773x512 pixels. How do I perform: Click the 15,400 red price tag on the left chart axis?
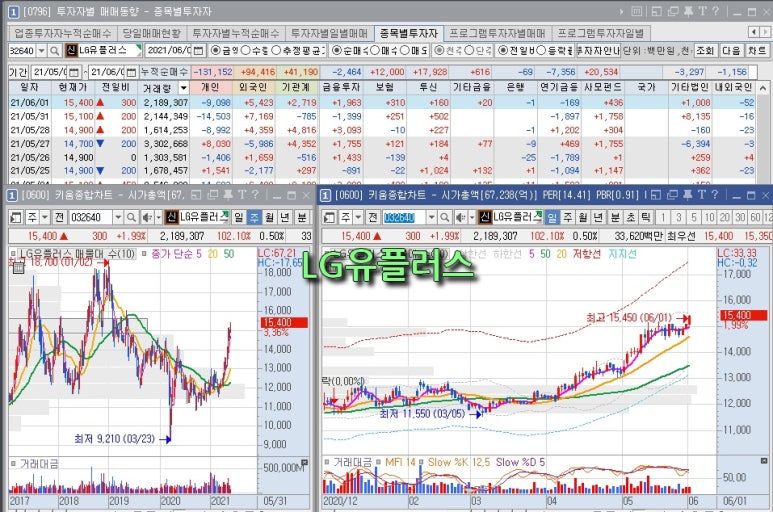click(x=284, y=323)
